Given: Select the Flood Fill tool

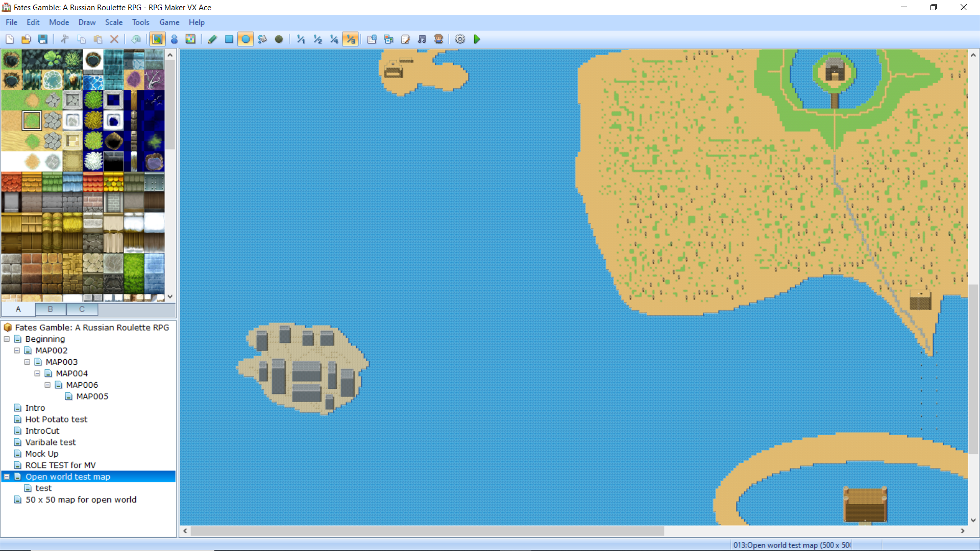Looking at the screenshot, I should [x=262, y=39].
